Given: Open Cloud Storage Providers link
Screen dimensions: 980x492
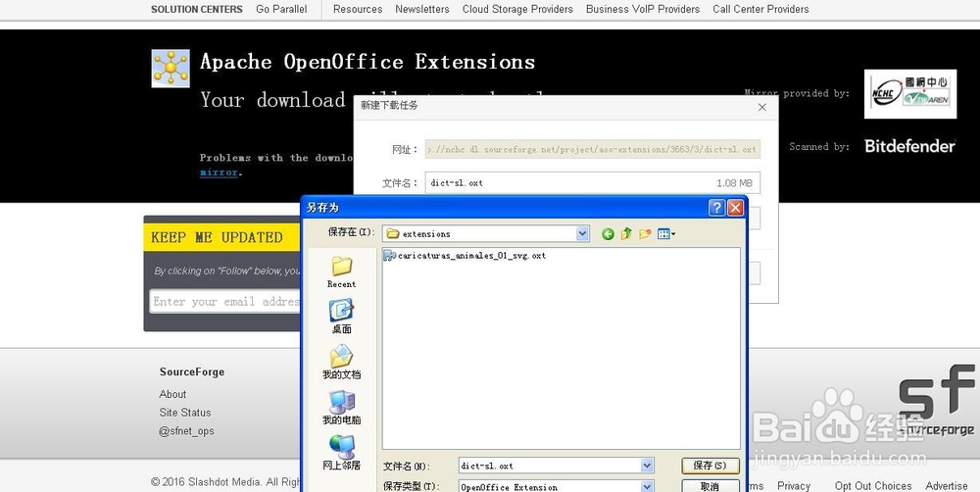Looking at the screenshot, I should coord(517,10).
